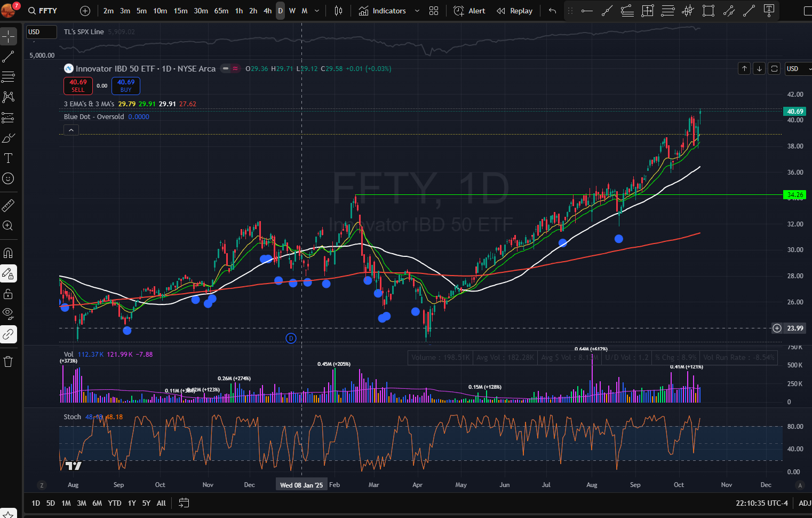Select the crosshair cursor tool
Viewport: 812px width, 518px height.
coord(9,36)
